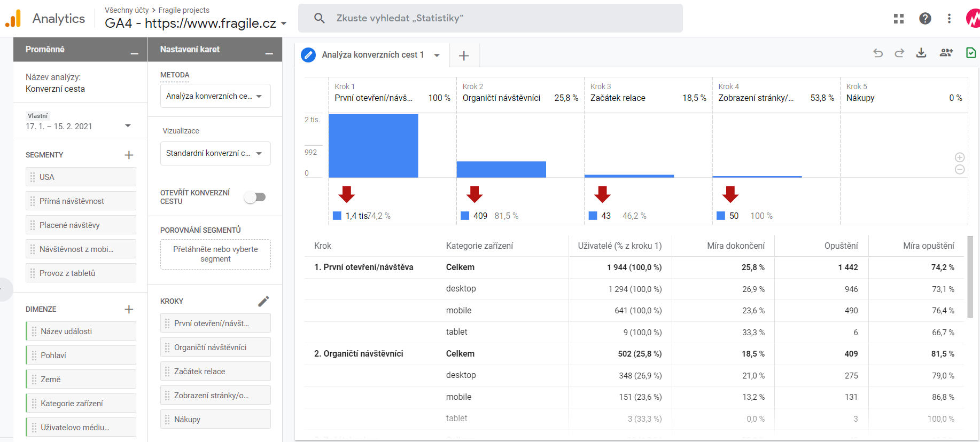Click the Všechny účty breadcrumb link
The image size is (980, 442).
(x=127, y=10)
